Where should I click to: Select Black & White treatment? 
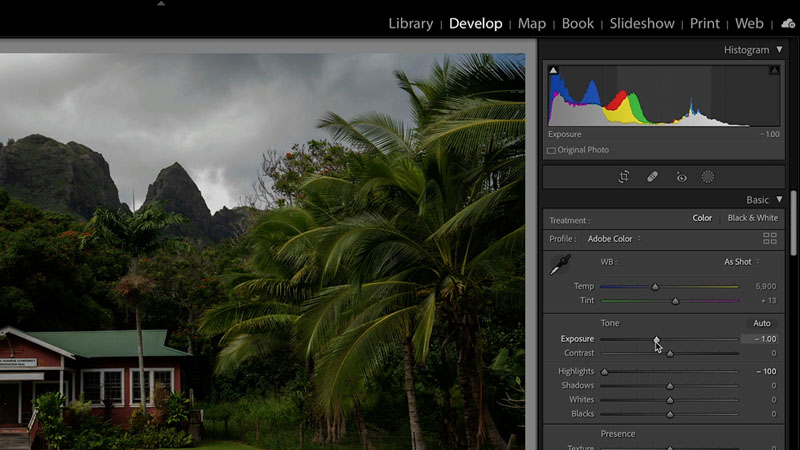coord(753,218)
